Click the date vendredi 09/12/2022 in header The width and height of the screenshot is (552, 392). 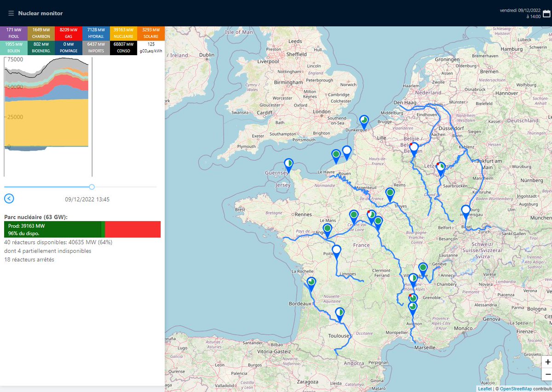(x=520, y=10)
